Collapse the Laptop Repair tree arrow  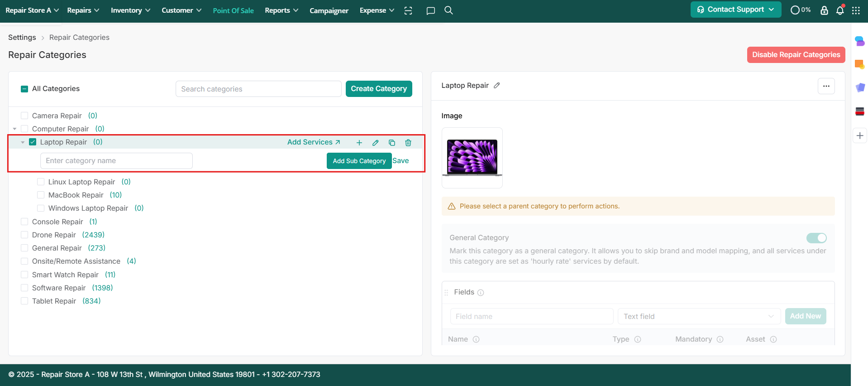tap(23, 142)
